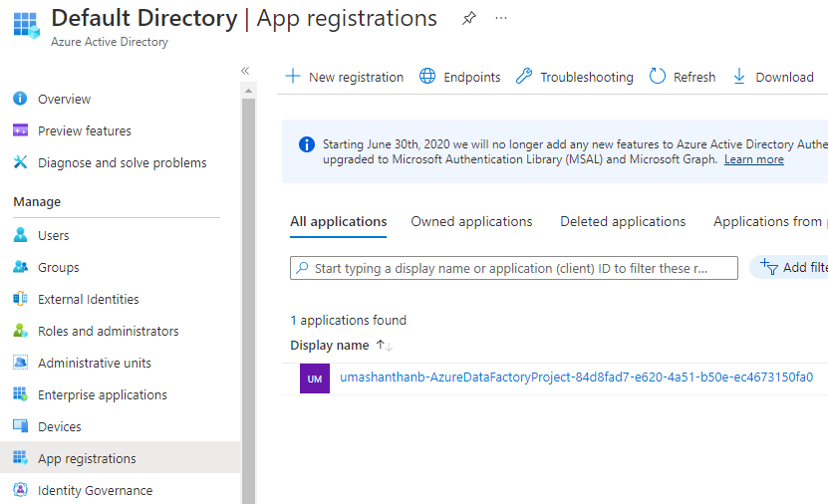Click the Enterprise applications icon
The image size is (828, 504).
(20, 394)
